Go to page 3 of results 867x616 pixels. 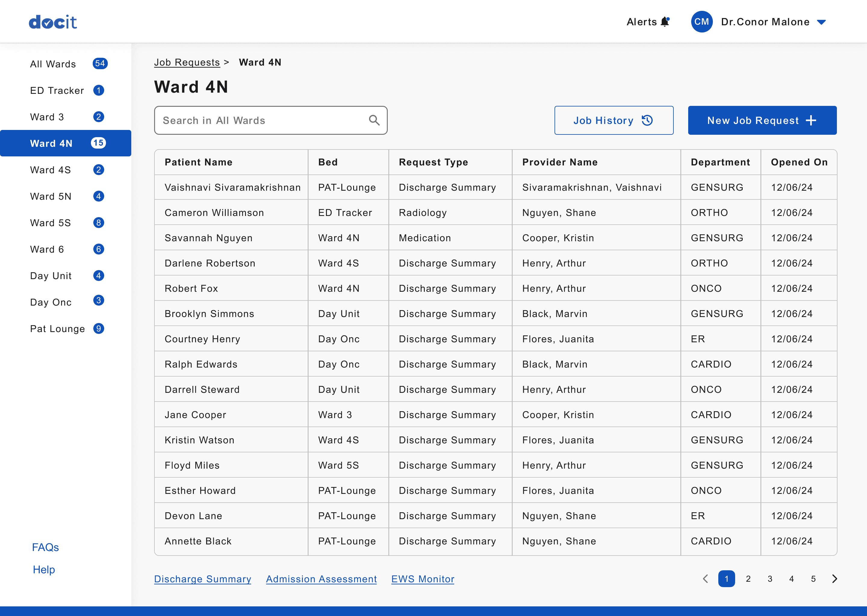click(769, 578)
